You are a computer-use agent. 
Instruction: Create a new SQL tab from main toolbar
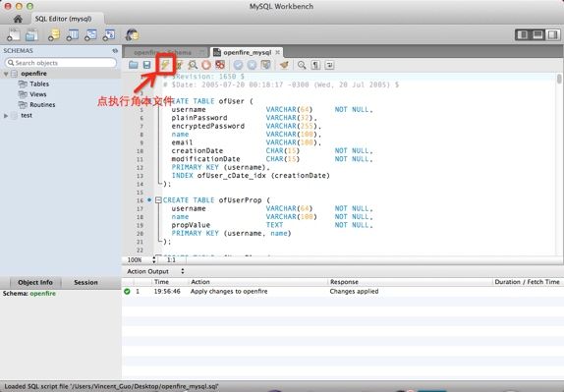[14, 35]
